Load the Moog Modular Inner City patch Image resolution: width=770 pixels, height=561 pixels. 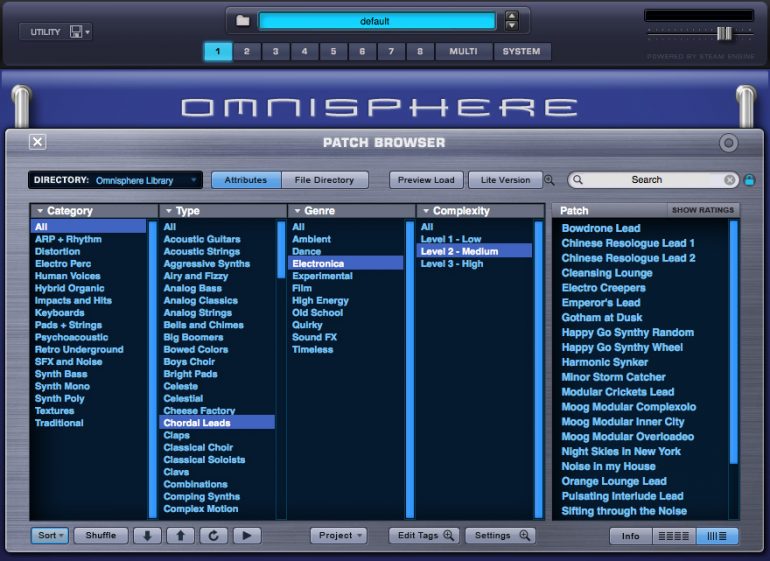623,421
